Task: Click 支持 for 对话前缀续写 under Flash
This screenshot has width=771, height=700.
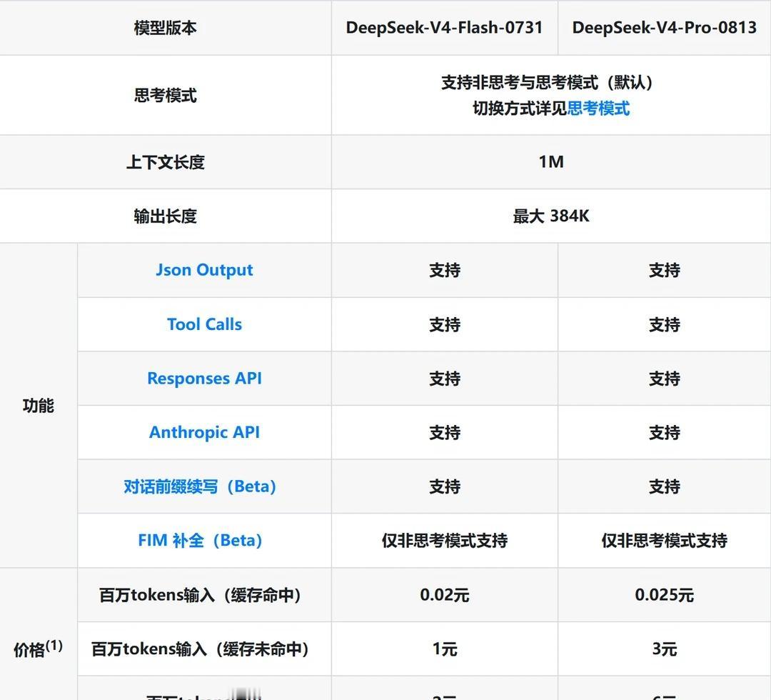Action: 445,486
